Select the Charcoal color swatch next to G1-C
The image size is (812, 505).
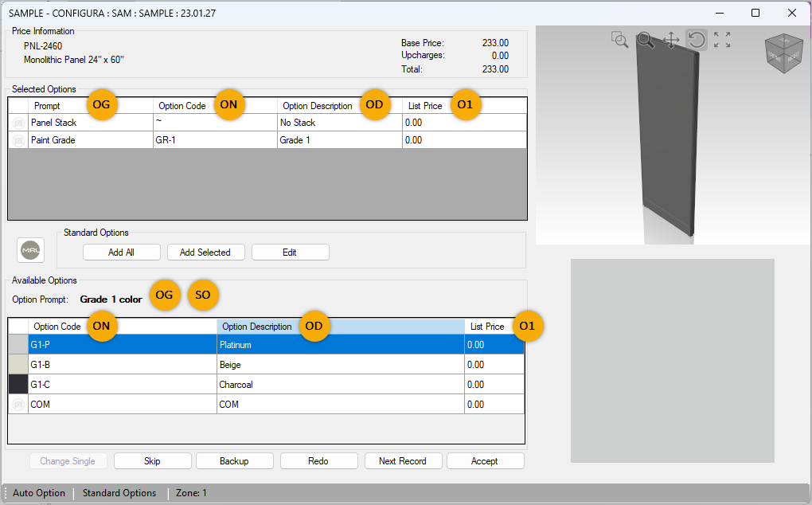[17, 384]
